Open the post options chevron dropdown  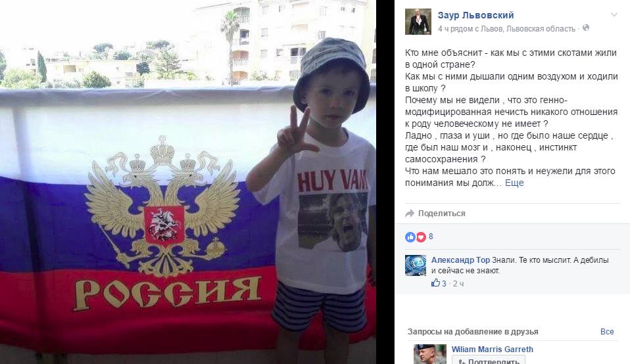614,15
